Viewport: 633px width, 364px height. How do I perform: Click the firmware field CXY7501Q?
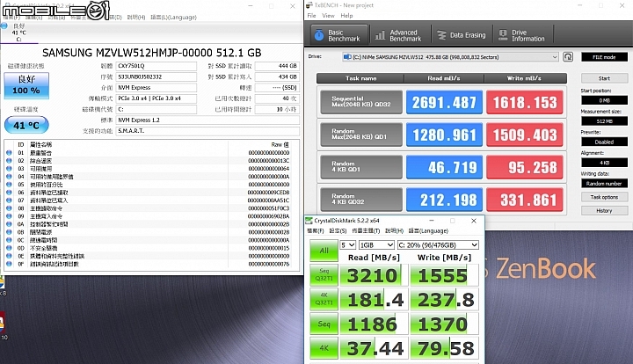156,66
